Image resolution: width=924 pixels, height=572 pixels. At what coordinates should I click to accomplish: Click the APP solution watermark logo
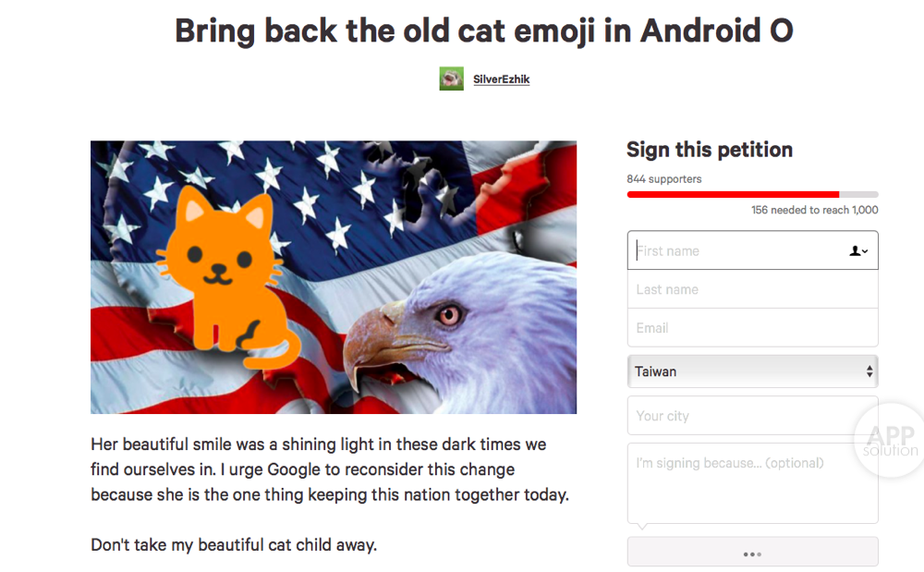pyautogui.click(x=889, y=440)
